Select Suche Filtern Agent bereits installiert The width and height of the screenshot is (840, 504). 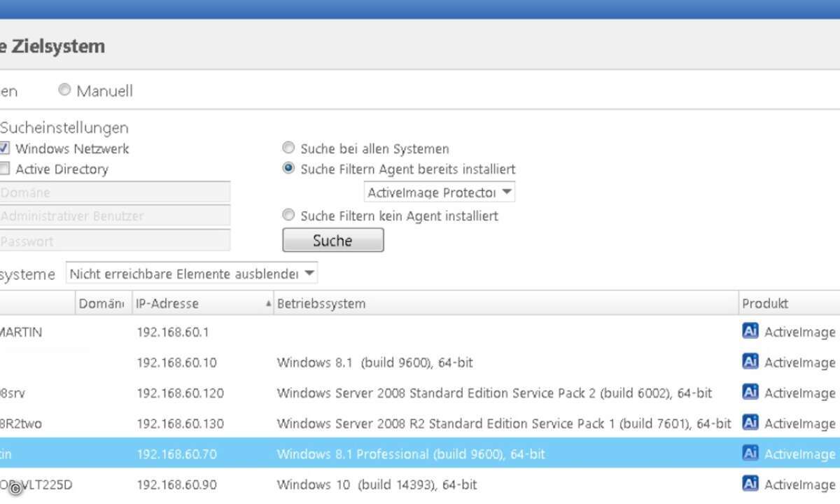pyautogui.click(x=288, y=168)
